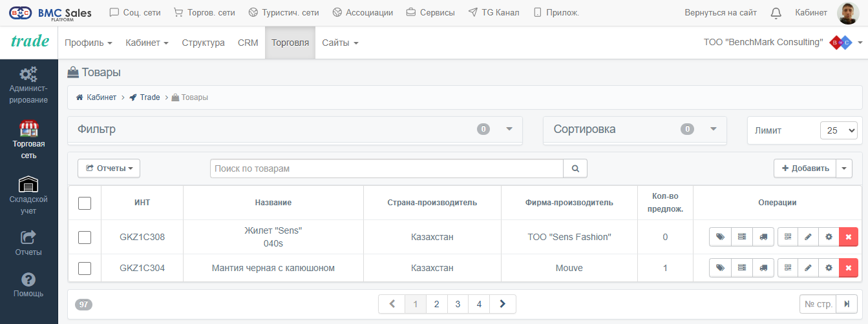Click the Название column header
Viewport: 868px width, 324px height.
tap(273, 203)
